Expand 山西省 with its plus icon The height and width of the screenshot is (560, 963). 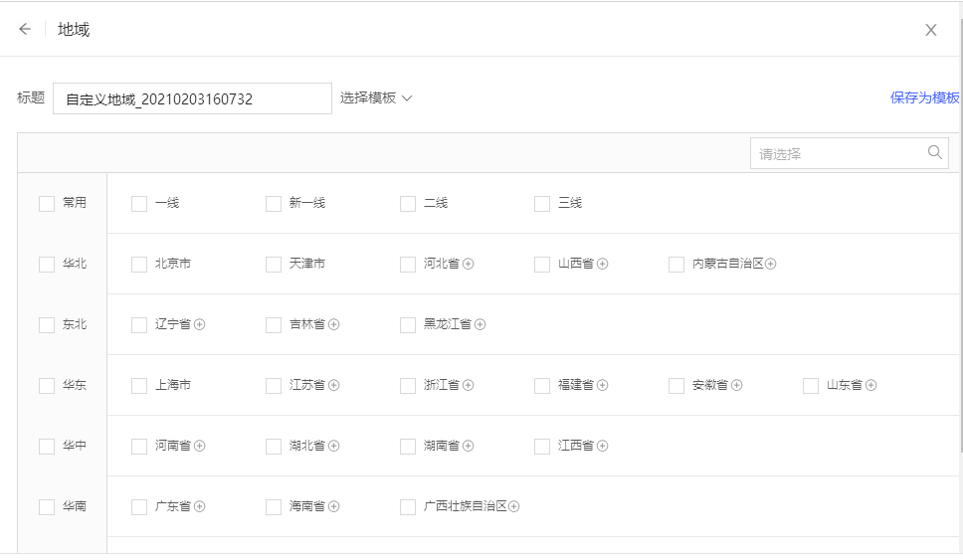(603, 264)
